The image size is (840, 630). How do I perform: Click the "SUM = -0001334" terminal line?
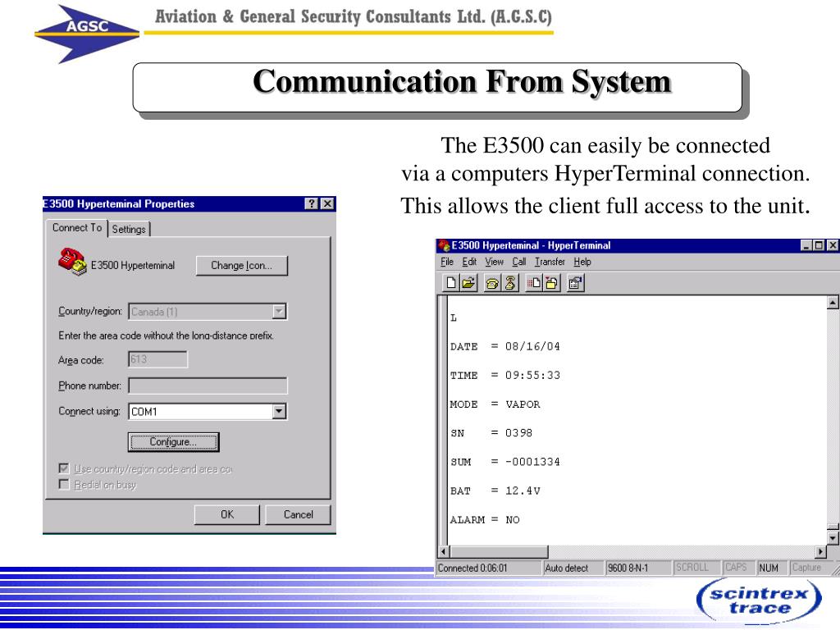[x=505, y=462]
